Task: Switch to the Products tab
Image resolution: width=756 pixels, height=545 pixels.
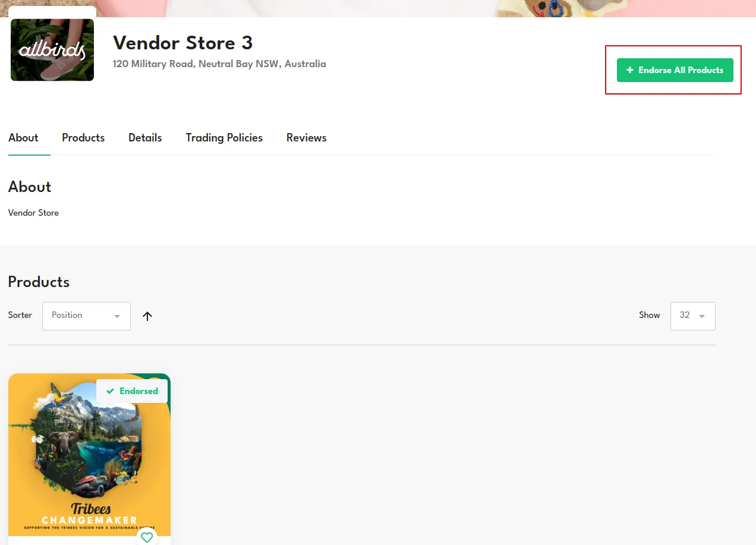Action: tap(83, 138)
